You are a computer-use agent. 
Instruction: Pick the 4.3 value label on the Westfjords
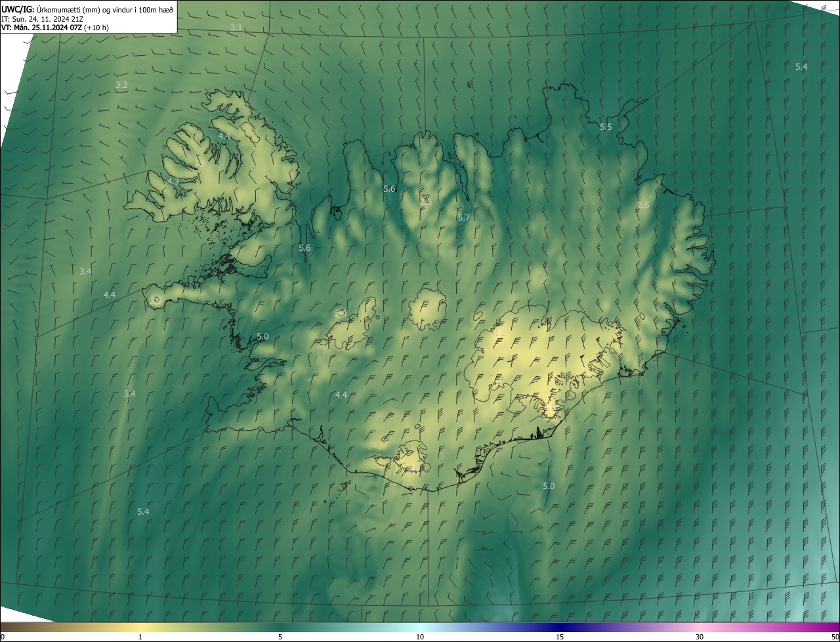tap(173, 181)
